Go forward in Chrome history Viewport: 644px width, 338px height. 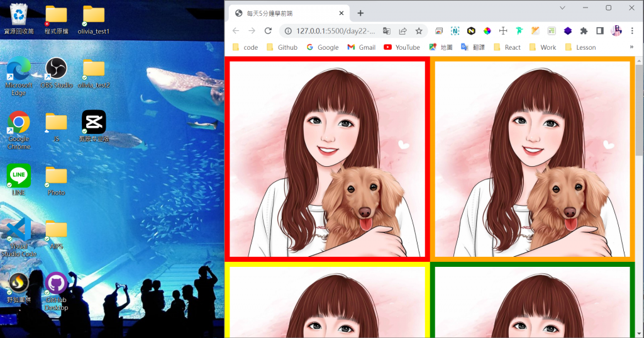pos(252,31)
